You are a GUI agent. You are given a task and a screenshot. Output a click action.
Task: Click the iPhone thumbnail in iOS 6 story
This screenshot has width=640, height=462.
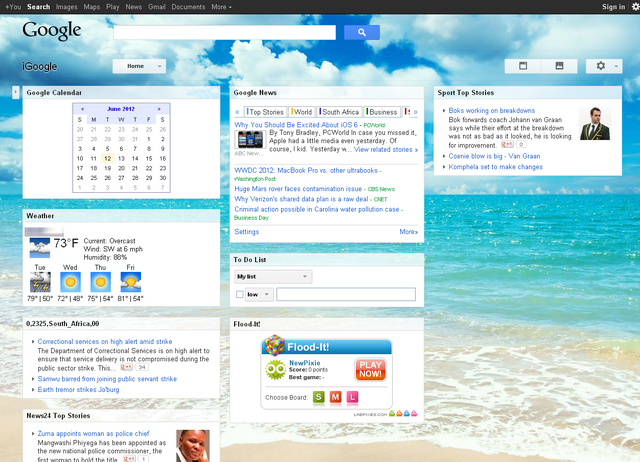click(250, 140)
